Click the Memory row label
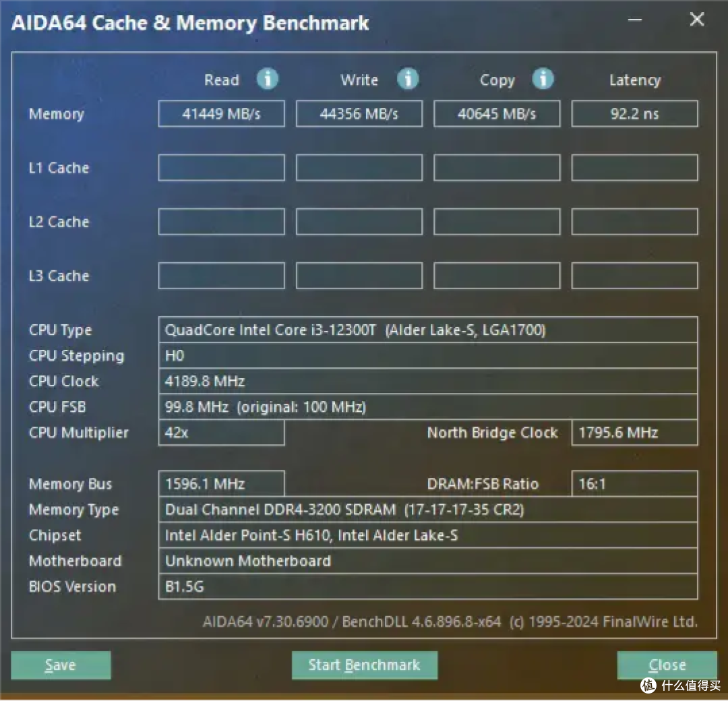The image size is (728, 701). [x=57, y=114]
